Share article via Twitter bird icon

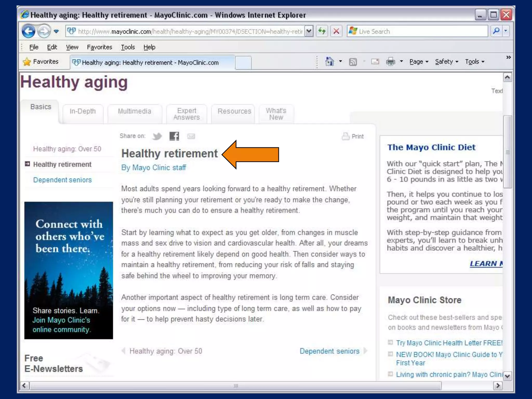157,136
